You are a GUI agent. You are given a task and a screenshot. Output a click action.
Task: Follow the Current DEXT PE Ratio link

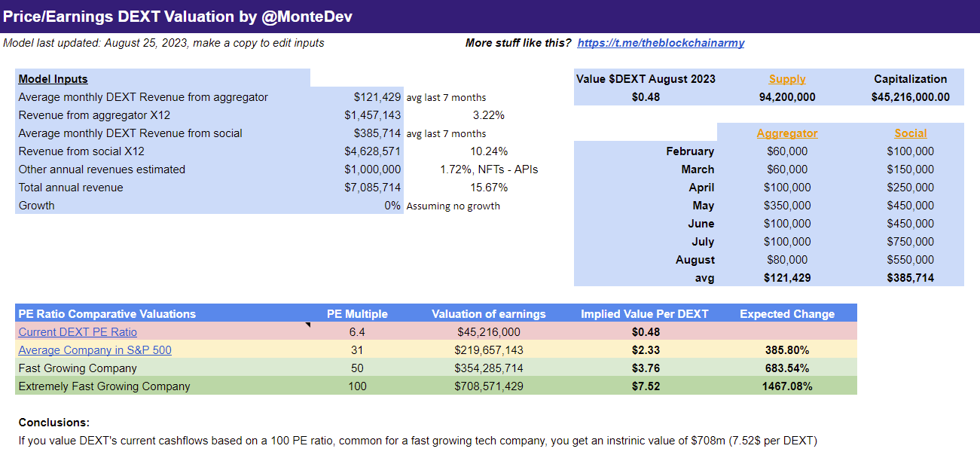[x=76, y=331]
